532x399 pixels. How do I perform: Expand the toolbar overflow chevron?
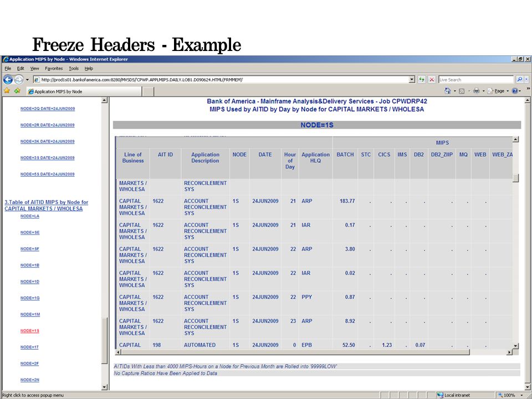[528, 89]
